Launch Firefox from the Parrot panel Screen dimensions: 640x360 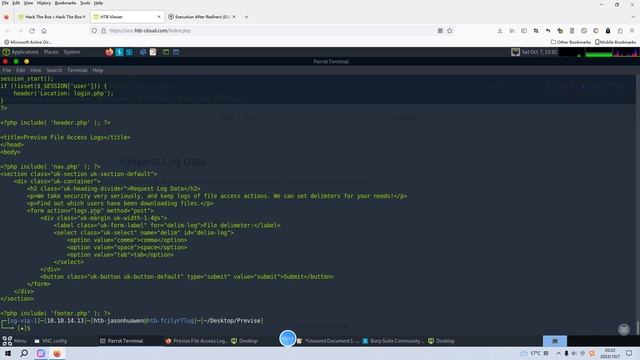coord(109,52)
